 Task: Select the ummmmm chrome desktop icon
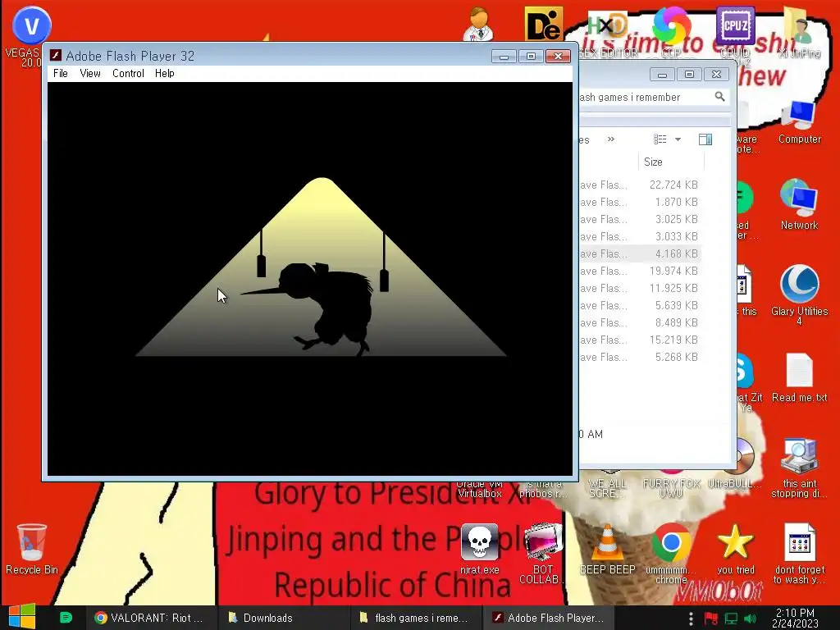pyautogui.click(x=671, y=553)
